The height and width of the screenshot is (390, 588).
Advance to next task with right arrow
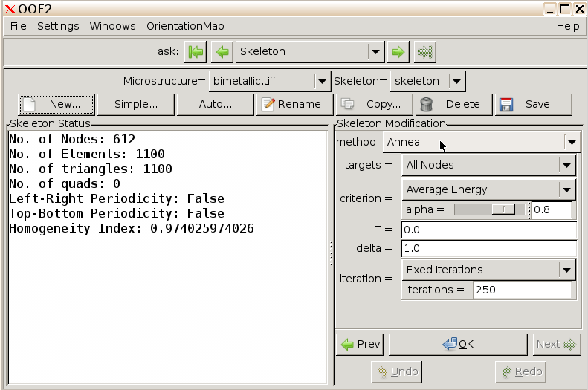pos(399,52)
